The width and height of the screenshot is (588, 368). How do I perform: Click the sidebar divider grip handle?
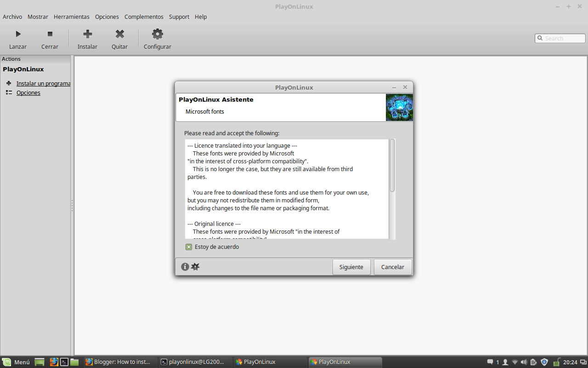tap(72, 206)
